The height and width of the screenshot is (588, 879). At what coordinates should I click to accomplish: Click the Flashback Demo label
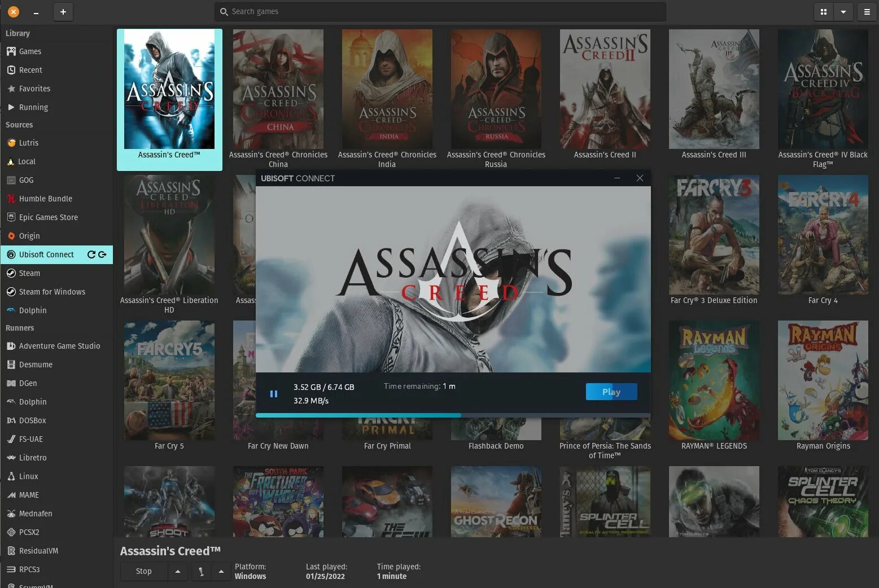[496, 446]
